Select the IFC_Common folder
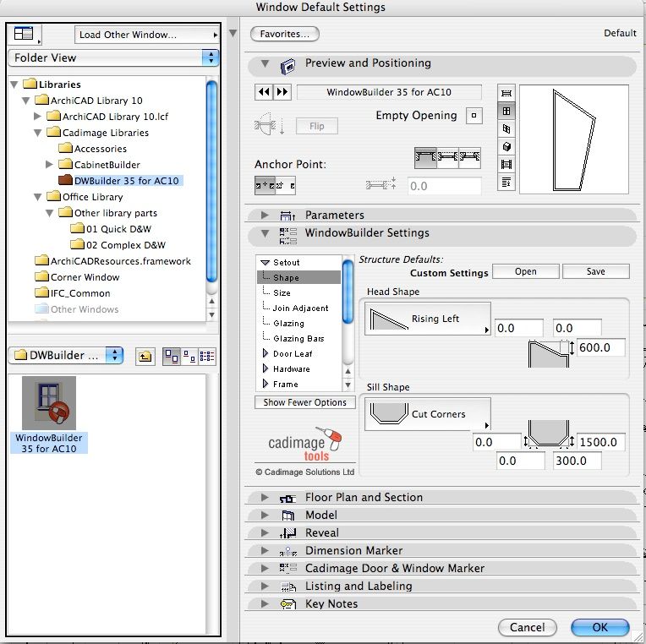Image resolution: width=646 pixels, height=644 pixels. (73, 293)
